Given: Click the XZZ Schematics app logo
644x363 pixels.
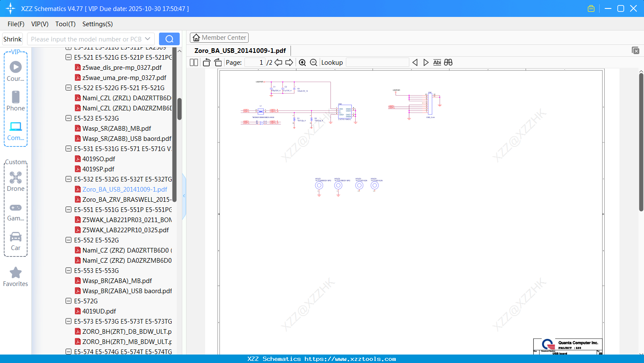Looking at the screenshot, I should tap(11, 8).
